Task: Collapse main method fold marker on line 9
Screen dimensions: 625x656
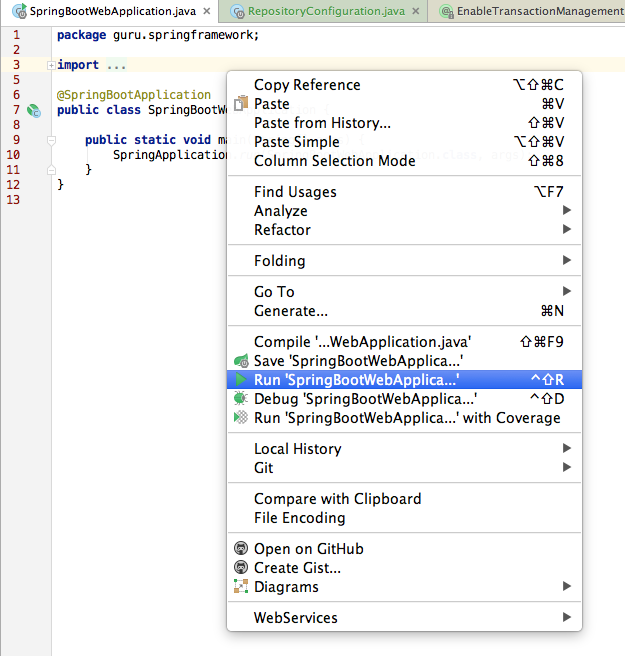Action: pyautogui.click(x=51, y=141)
